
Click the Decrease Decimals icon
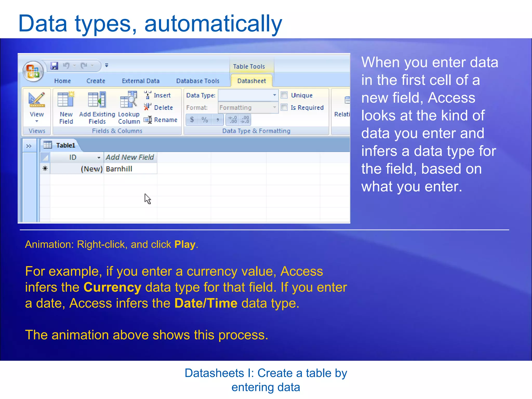click(x=245, y=120)
